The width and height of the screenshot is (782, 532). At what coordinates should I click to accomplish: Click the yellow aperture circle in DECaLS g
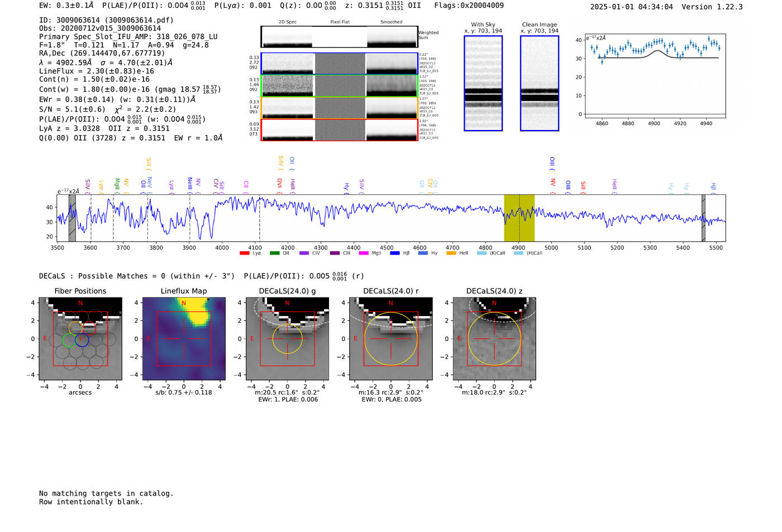coord(287,338)
